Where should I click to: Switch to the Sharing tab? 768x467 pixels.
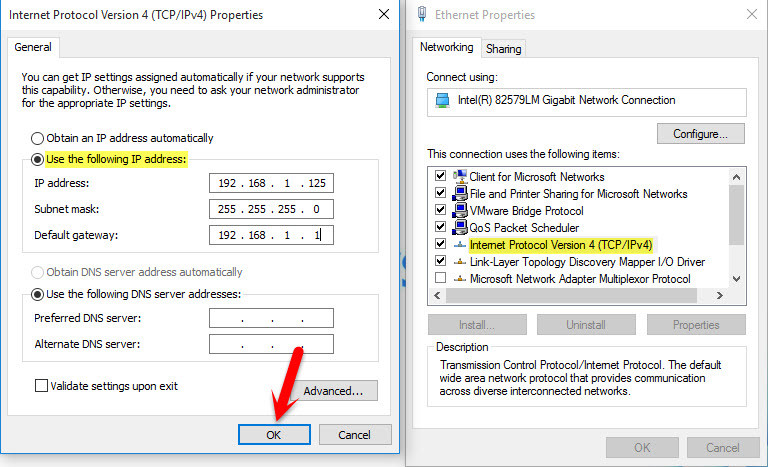[x=503, y=48]
